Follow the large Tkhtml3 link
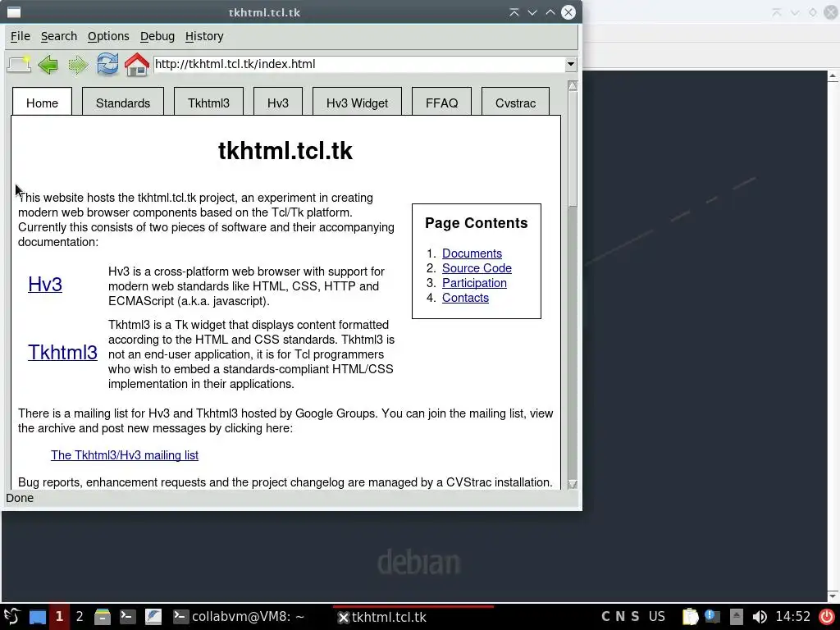Viewport: 840px width, 630px height. [62, 353]
